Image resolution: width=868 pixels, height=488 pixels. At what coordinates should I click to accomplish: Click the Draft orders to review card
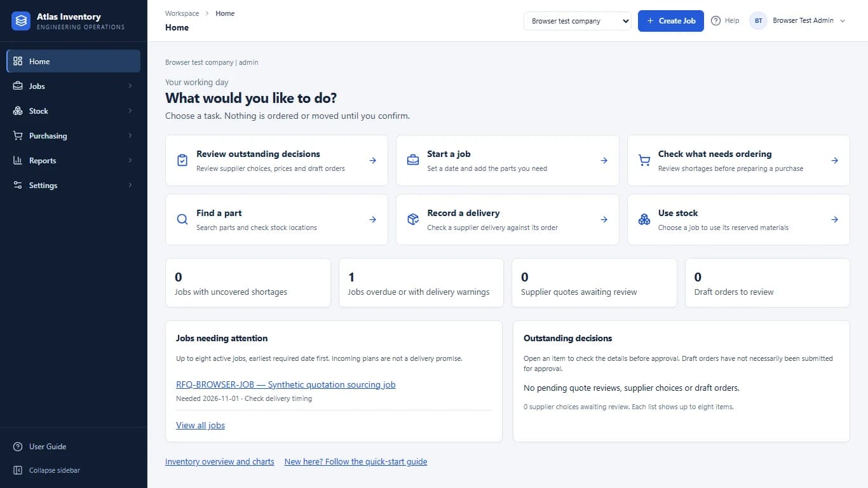coord(768,283)
